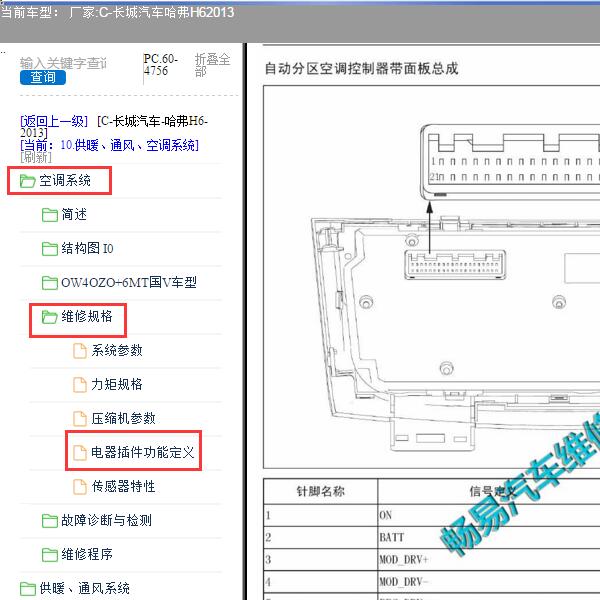The width and height of the screenshot is (600, 600).
Task: Click the document icon beside 力矩规格
Action: [x=80, y=385]
